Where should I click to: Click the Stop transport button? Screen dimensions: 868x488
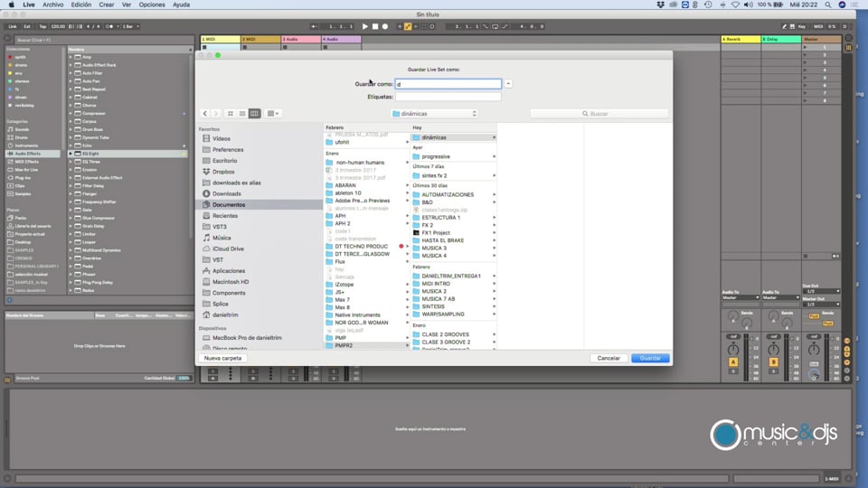[374, 26]
